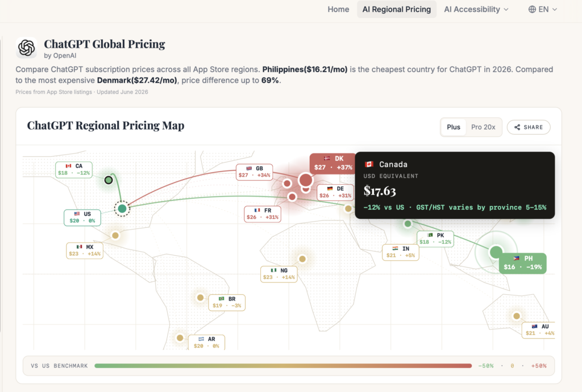Open the AI Regional Pricing tab
Screen dimensions: 582x392
pyautogui.click(x=396, y=9)
